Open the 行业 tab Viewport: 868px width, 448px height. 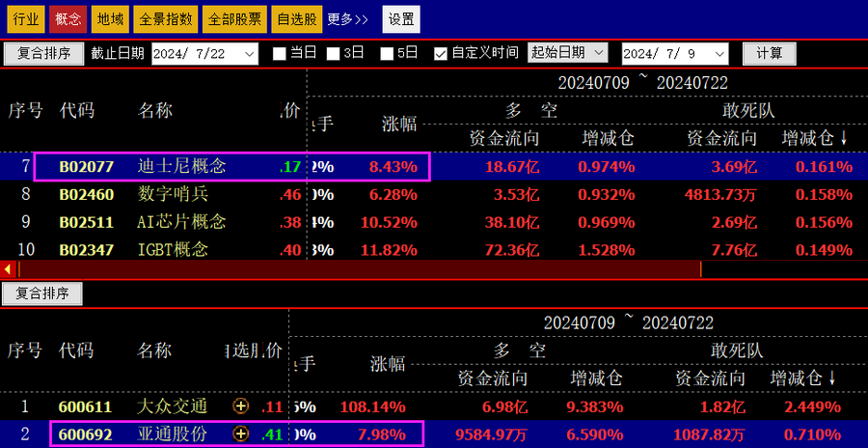click(x=25, y=19)
